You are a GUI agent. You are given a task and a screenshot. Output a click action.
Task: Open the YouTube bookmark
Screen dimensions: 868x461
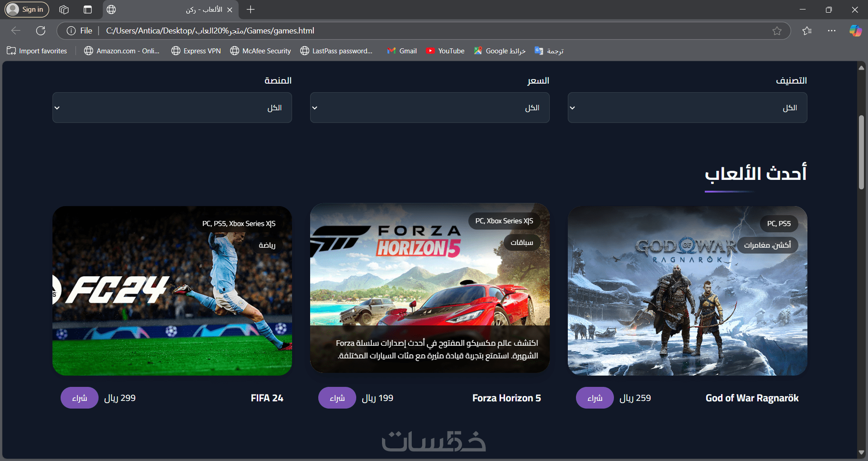tap(445, 51)
